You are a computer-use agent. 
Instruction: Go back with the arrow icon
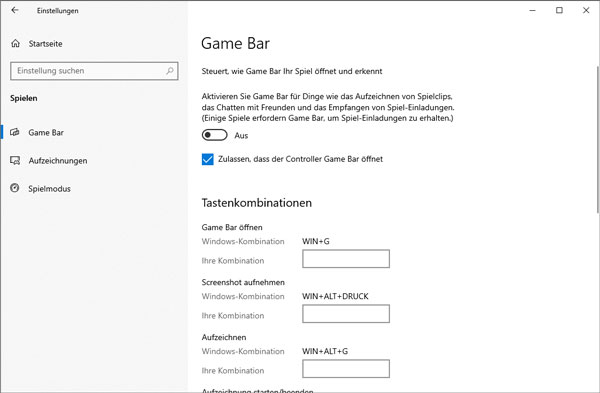click(15, 10)
